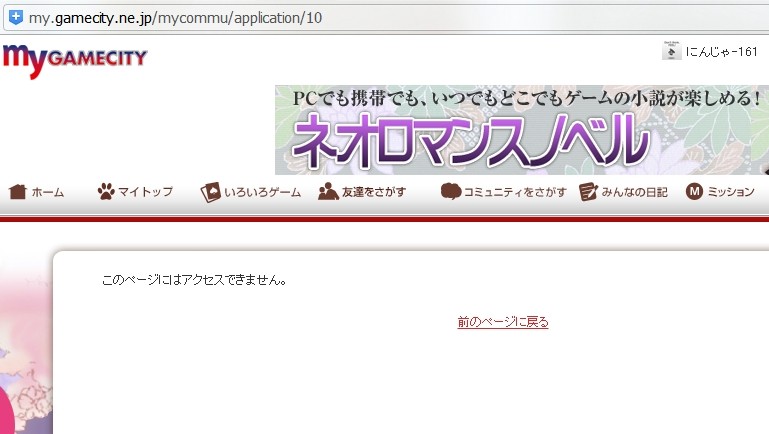Screen dimensions: 769x434
Task: Click the circular M mission icon
Action: [x=694, y=192]
